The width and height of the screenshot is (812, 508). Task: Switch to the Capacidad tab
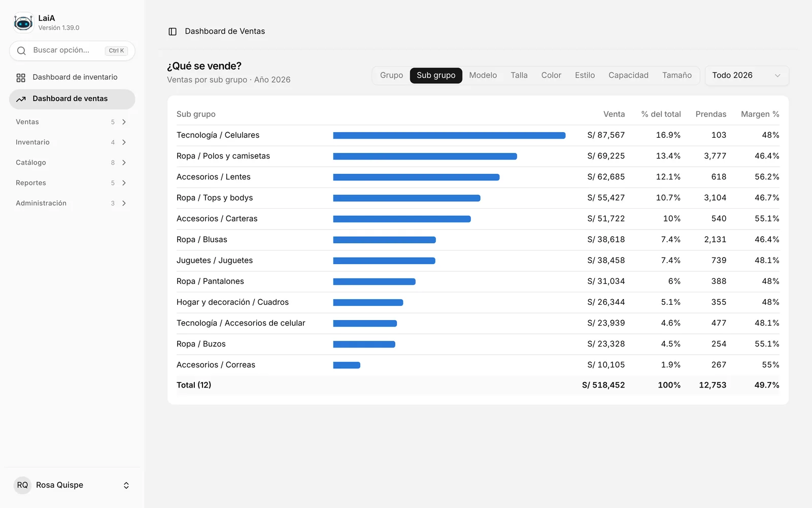click(x=628, y=76)
